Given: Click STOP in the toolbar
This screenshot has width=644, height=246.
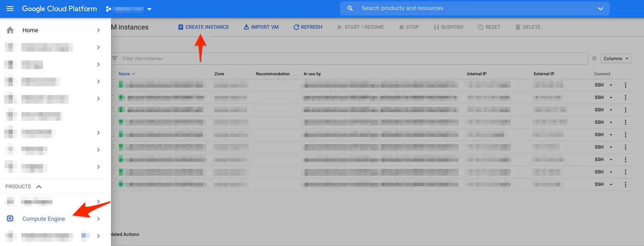Looking at the screenshot, I should 409,27.
